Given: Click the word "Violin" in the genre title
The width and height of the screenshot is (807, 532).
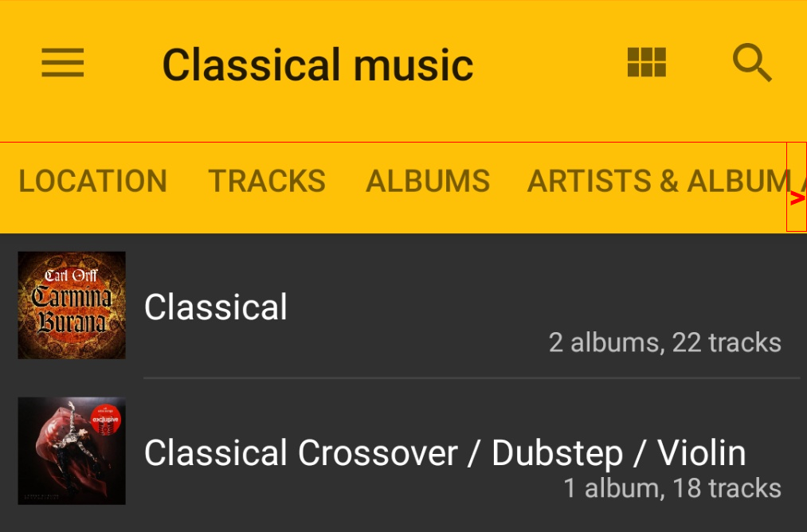Looking at the screenshot, I should pyautogui.click(x=702, y=453).
